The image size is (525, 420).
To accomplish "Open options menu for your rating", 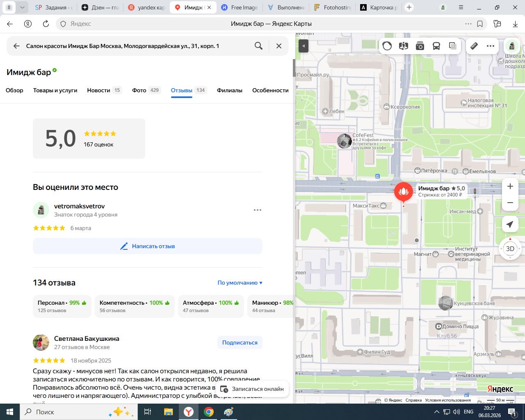I will click(257, 210).
